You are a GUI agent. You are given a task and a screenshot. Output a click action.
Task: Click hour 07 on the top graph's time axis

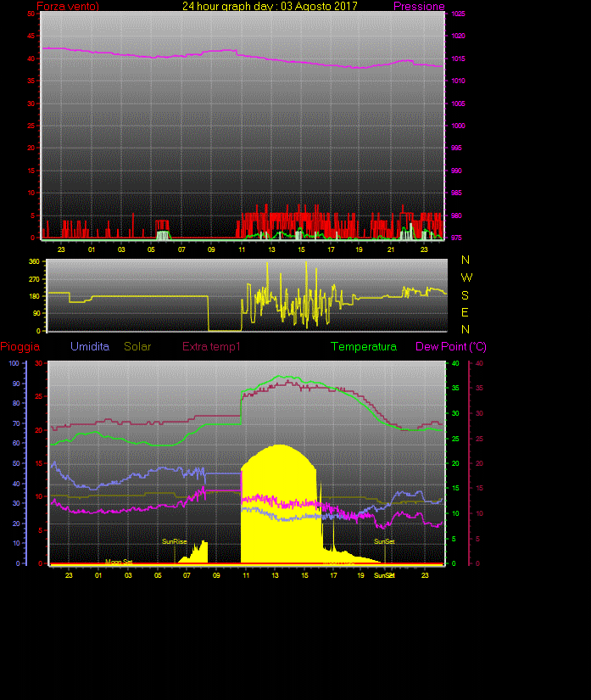pos(181,249)
